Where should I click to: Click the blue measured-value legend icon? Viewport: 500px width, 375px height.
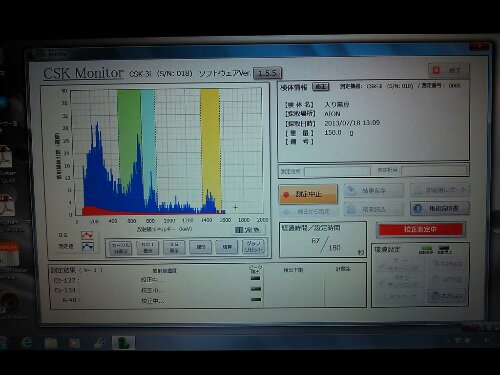(x=87, y=246)
